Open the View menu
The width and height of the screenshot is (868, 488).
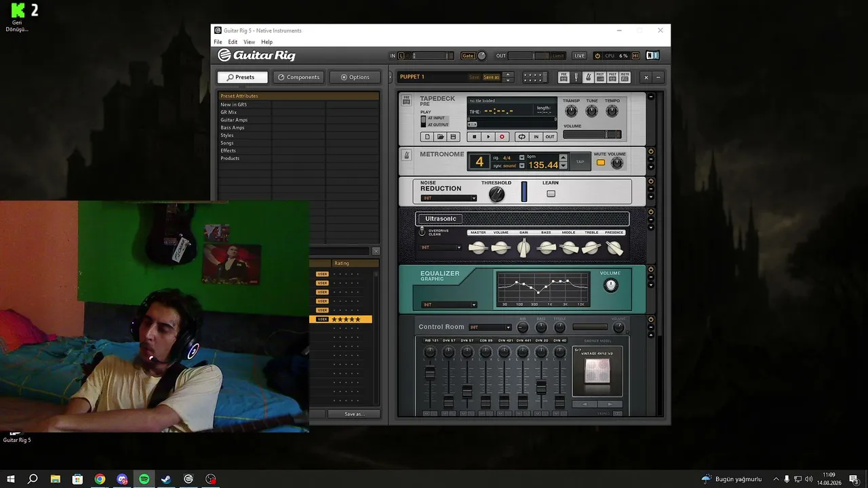pyautogui.click(x=249, y=42)
